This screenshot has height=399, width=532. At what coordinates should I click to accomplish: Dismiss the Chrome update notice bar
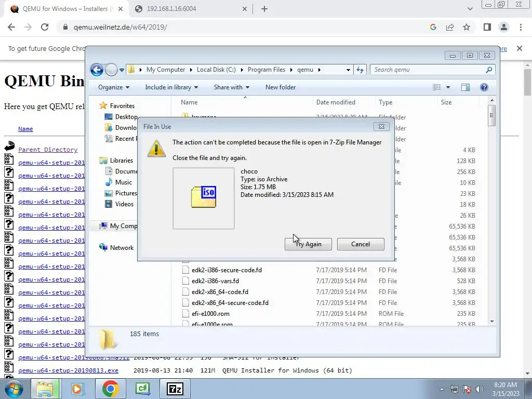[x=519, y=48]
